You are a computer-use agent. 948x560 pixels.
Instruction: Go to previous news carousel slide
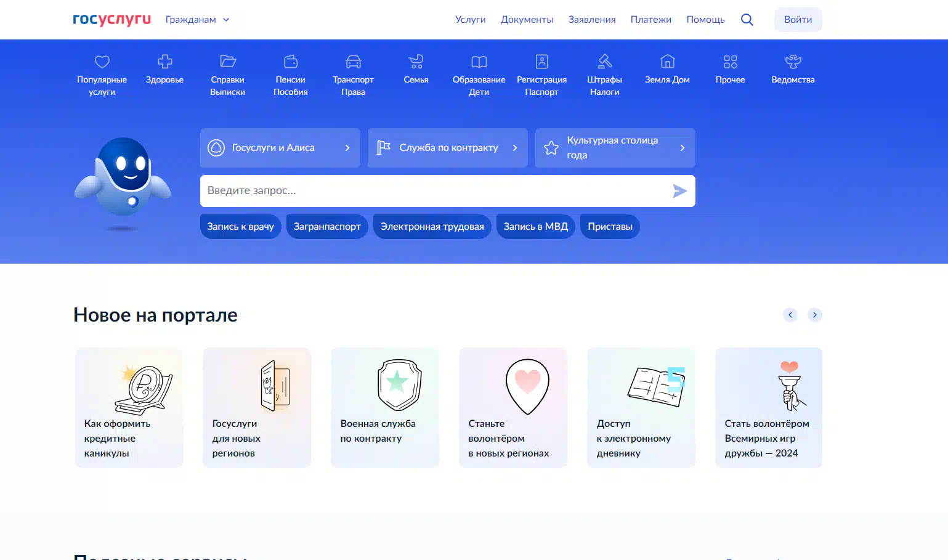coord(790,315)
